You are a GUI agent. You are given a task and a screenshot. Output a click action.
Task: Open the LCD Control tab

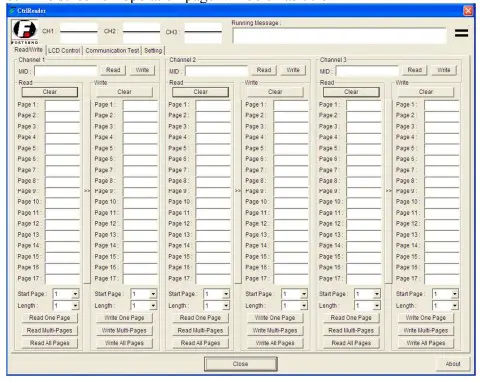(64, 51)
